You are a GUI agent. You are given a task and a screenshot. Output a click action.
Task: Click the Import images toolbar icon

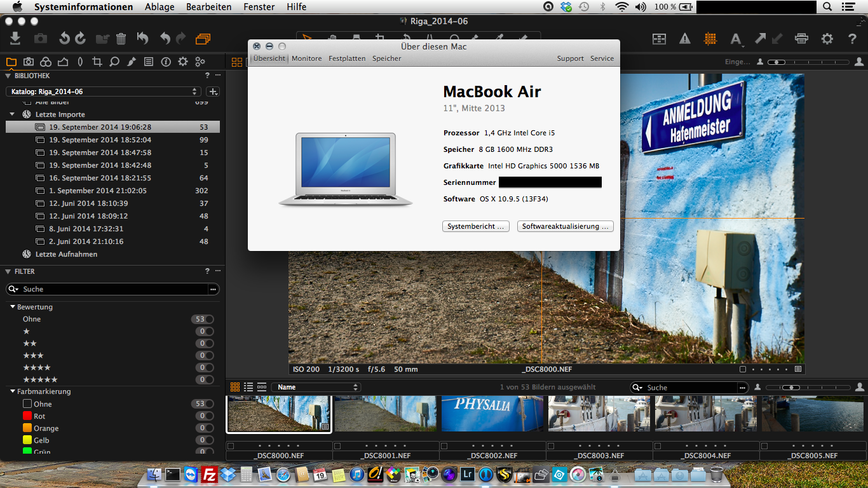coord(15,39)
